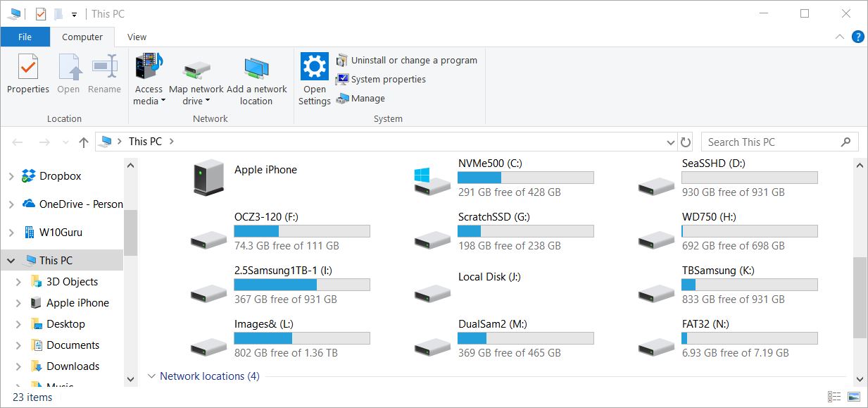Viewport: 868px width, 408px height.
Task: Select the NVMe500 (C:) Windows drive icon
Action: coord(432,183)
